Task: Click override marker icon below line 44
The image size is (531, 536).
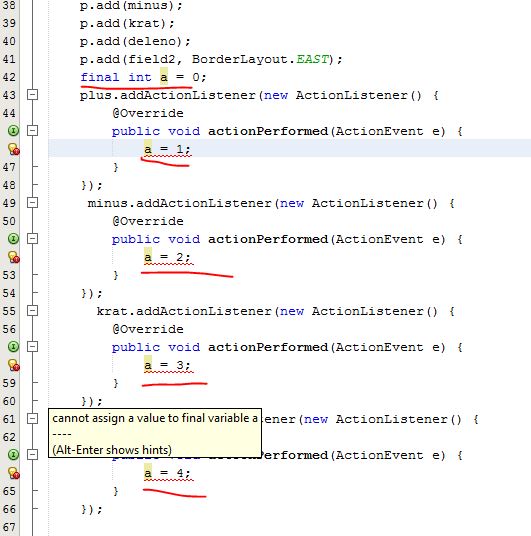Action: pyautogui.click(x=13, y=131)
